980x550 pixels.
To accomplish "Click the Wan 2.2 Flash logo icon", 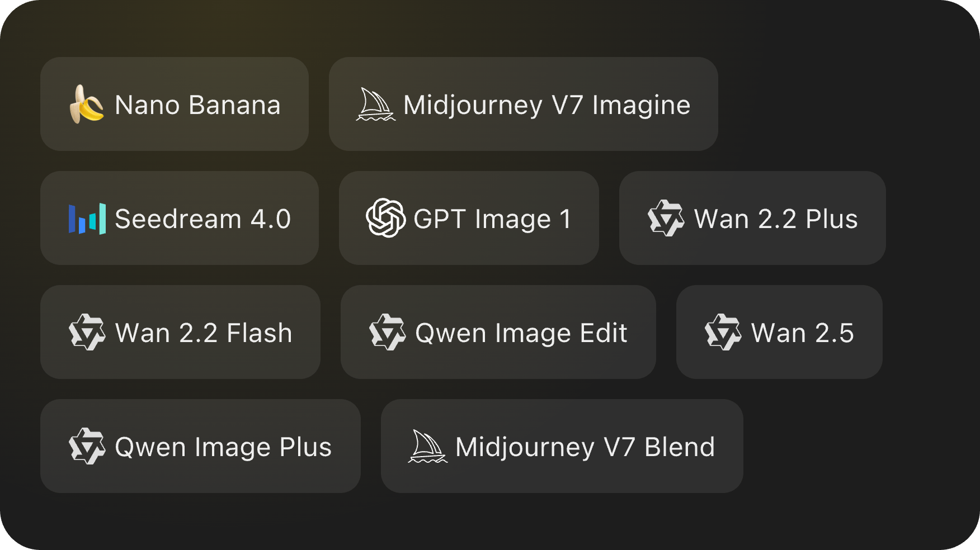I will [88, 332].
